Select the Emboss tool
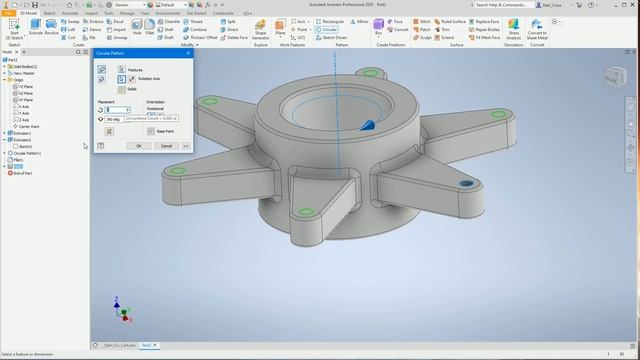640x360 pixels. pos(93,22)
